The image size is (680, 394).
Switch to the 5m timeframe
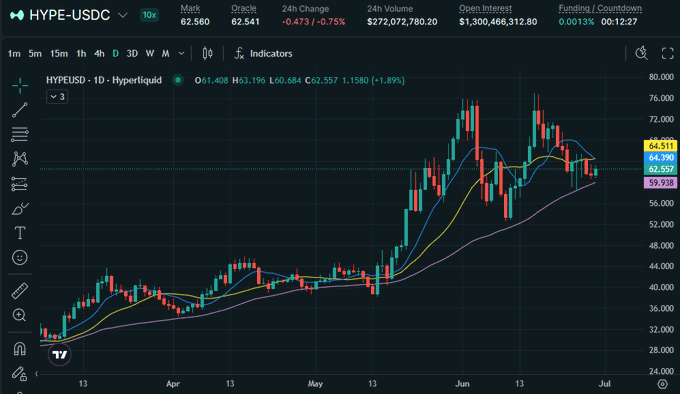[x=35, y=54]
